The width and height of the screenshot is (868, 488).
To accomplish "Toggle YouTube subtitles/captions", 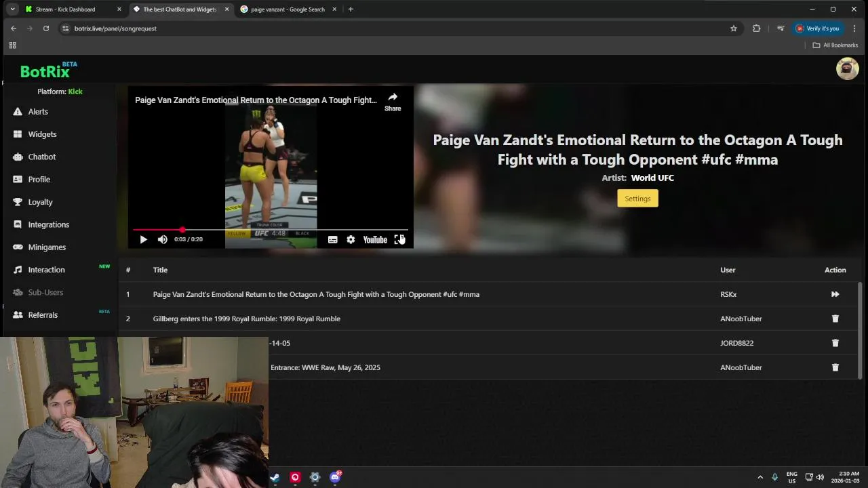I will (332, 239).
